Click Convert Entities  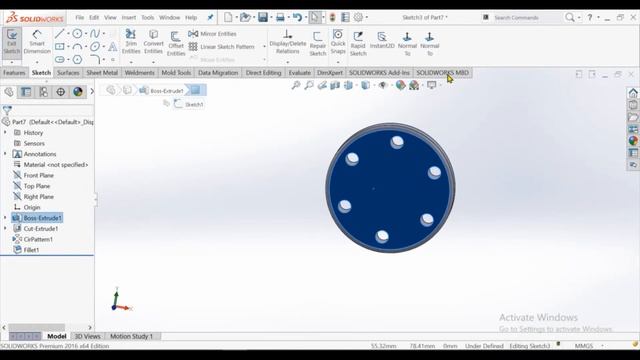[x=153, y=42]
